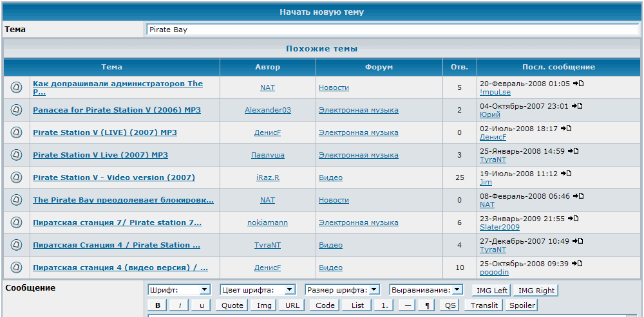Click topic icon beside 'Panacea for Pirate Station V'

(16, 109)
